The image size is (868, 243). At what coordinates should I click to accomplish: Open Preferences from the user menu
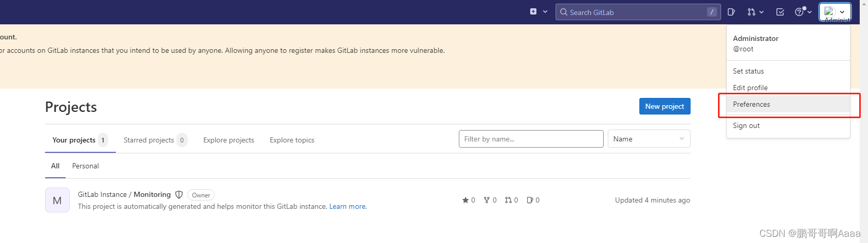788,104
